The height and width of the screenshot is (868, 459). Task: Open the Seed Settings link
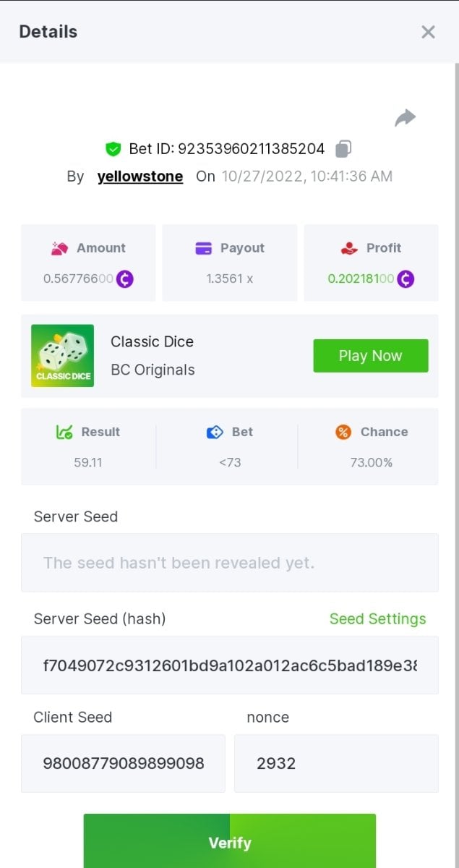pos(377,619)
